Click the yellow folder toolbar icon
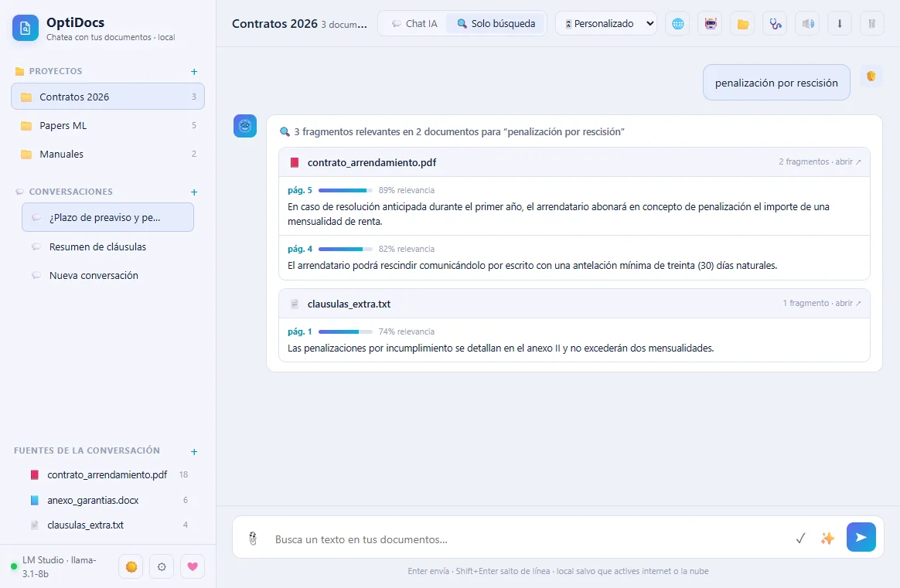This screenshot has width=900, height=588. click(x=743, y=23)
